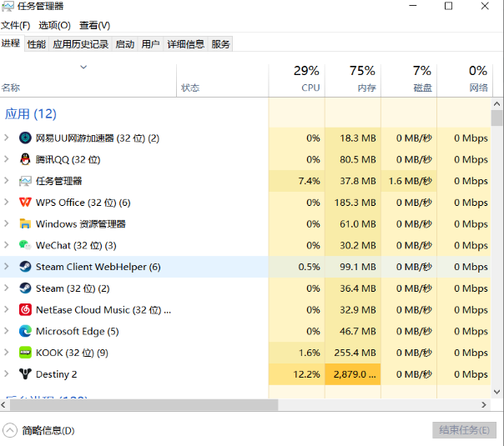Click the Destiny 2 process icon

25,374
